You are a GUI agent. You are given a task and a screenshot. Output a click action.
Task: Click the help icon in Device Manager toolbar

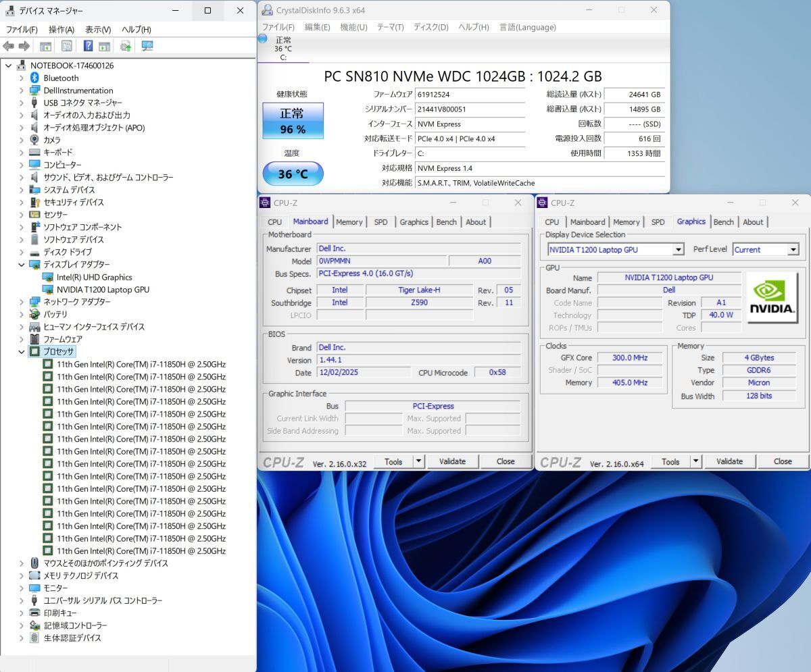click(88, 46)
